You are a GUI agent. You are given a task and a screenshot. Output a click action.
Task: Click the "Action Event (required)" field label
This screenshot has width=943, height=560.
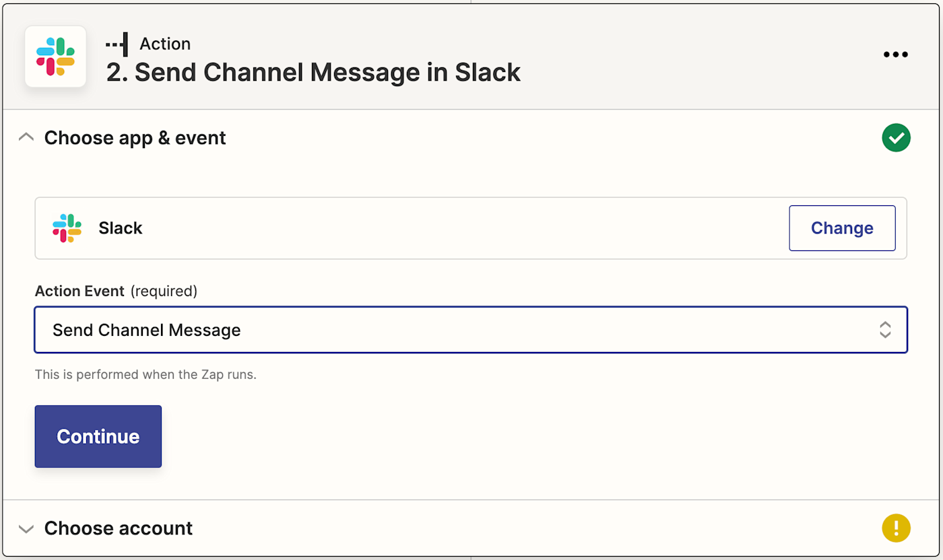[116, 291]
